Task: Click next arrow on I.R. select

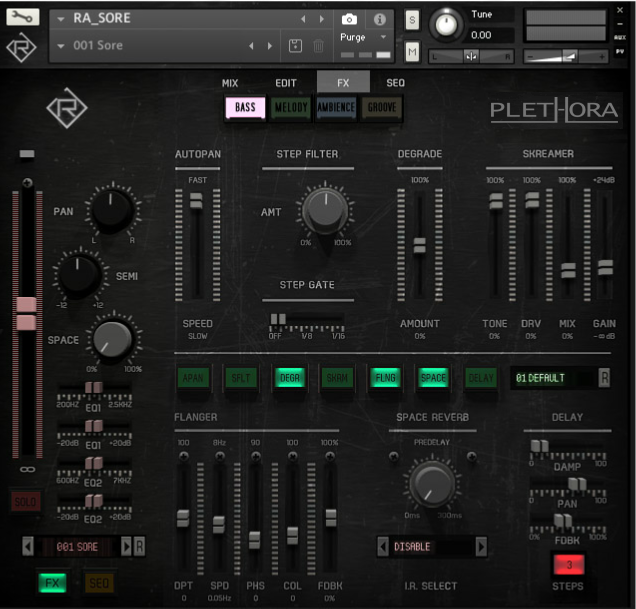Action: click(481, 546)
